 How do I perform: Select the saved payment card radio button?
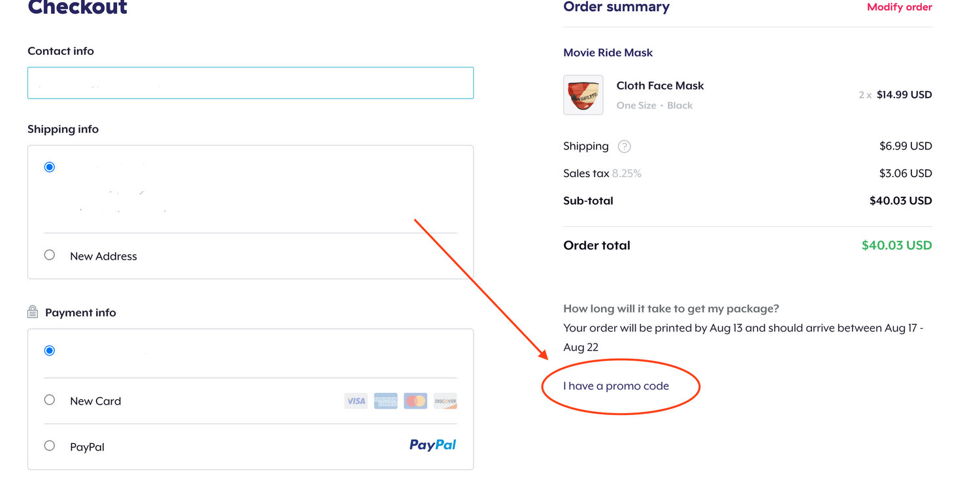pyautogui.click(x=50, y=350)
